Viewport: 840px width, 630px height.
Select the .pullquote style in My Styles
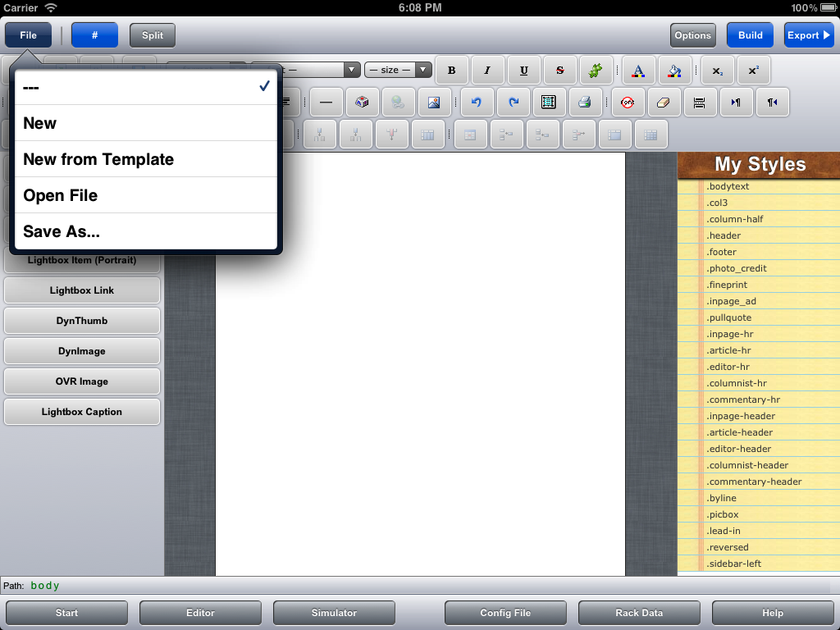729,317
